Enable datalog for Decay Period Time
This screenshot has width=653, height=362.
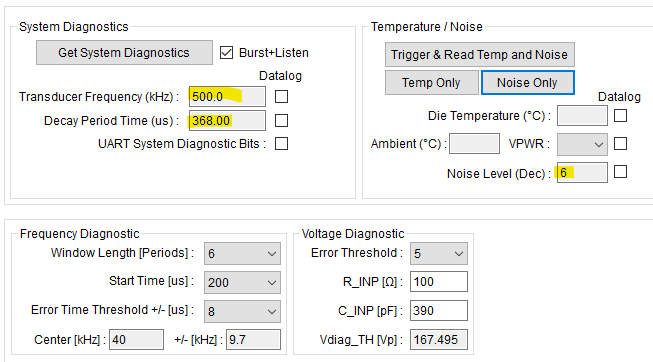click(282, 120)
